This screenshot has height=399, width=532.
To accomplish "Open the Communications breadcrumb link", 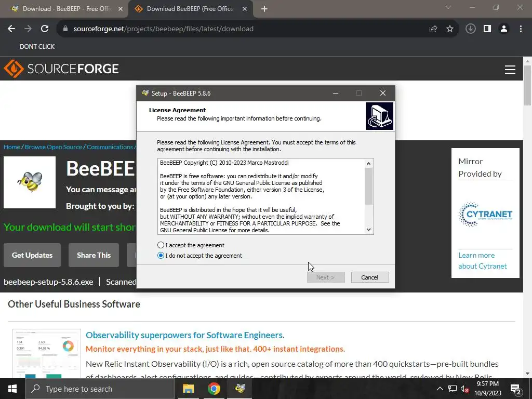I will (110, 147).
